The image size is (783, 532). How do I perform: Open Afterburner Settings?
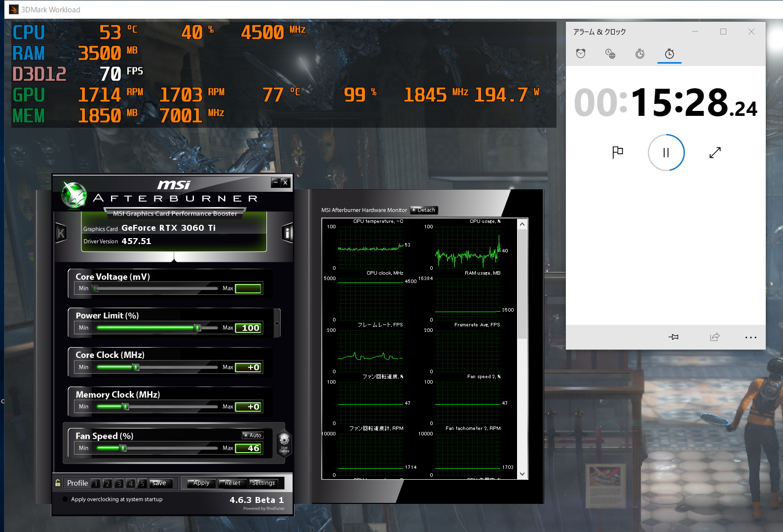(263, 483)
